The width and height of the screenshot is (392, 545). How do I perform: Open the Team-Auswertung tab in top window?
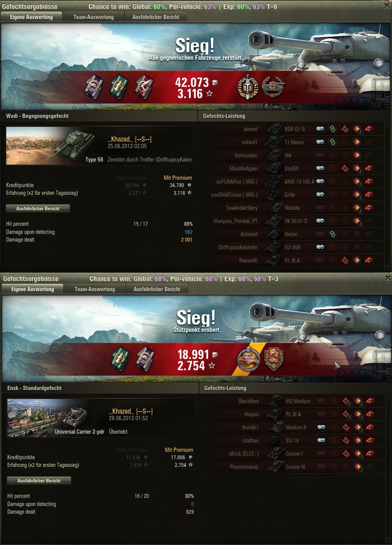pyautogui.click(x=94, y=17)
